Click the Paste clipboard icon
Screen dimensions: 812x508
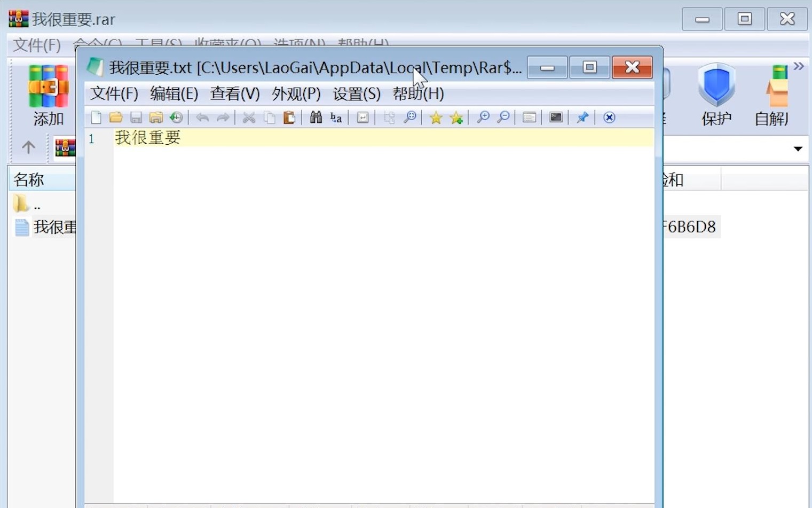tap(289, 118)
